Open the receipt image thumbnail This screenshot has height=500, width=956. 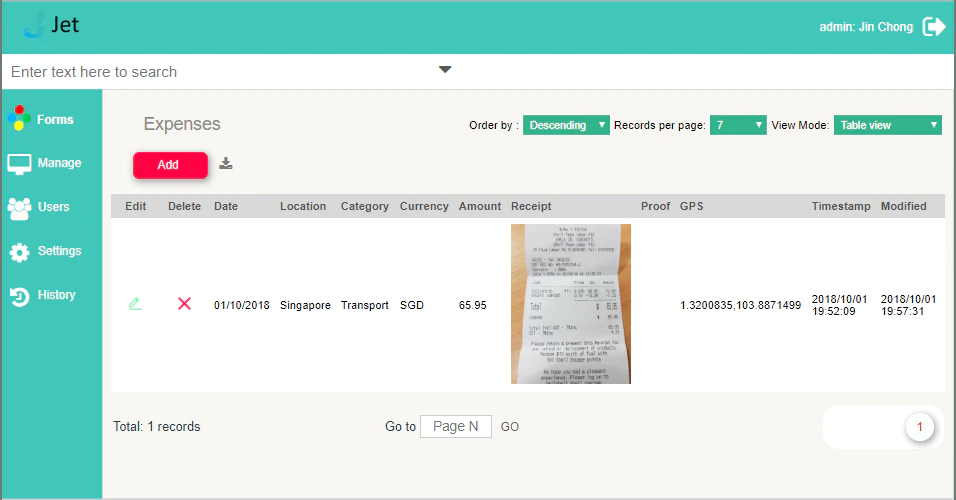pos(571,304)
